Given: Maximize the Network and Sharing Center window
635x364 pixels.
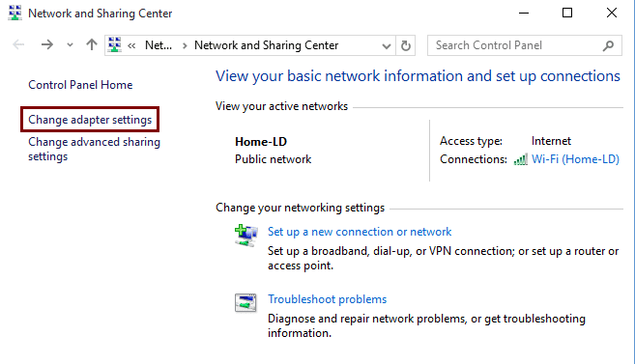Looking at the screenshot, I should click(x=567, y=13).
